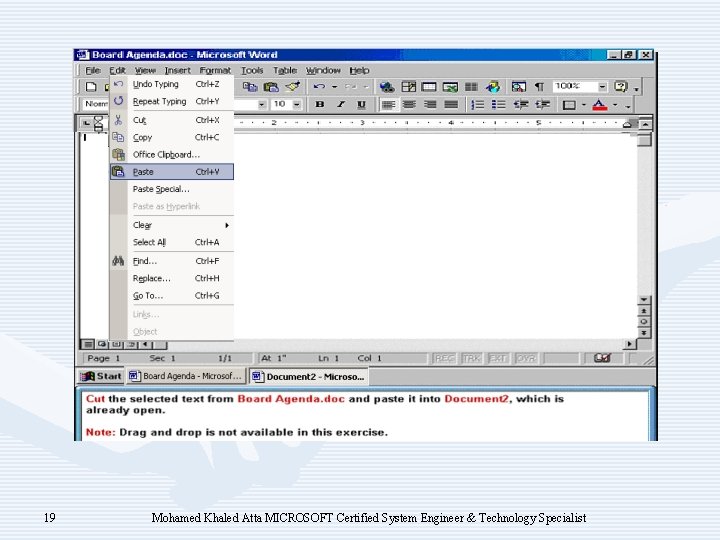Click the Paste toolbar icon
Viewport: 720px width, 540px height.
pyautogui.click(x=271, y=87)
